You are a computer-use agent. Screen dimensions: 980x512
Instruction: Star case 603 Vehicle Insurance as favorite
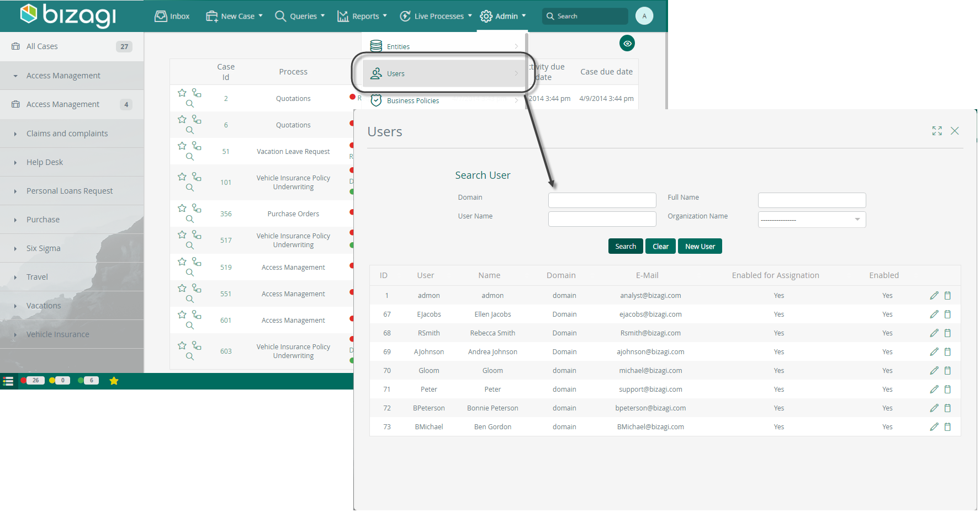click(x=182, y=345)
